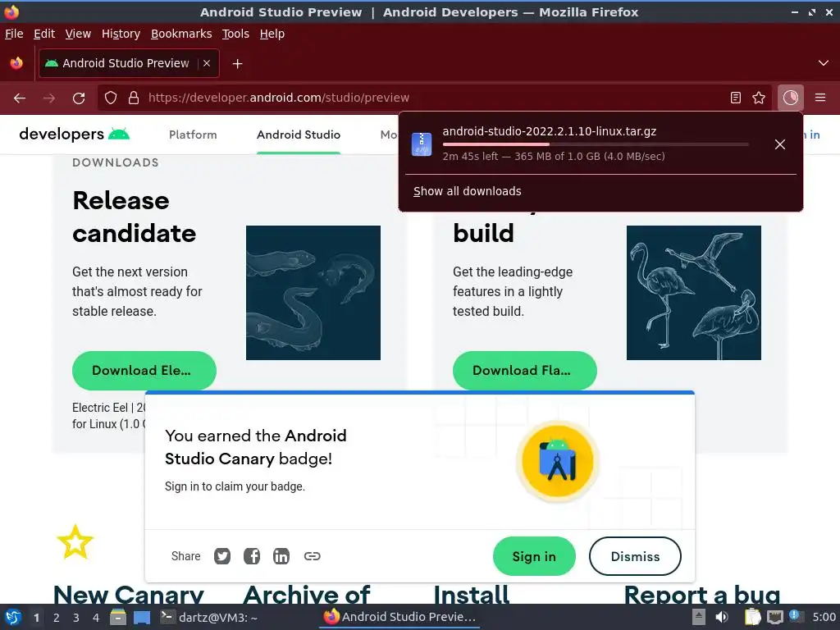840x630 pixels.
Task: Switch to workspace 2
Action: [57, 618]
